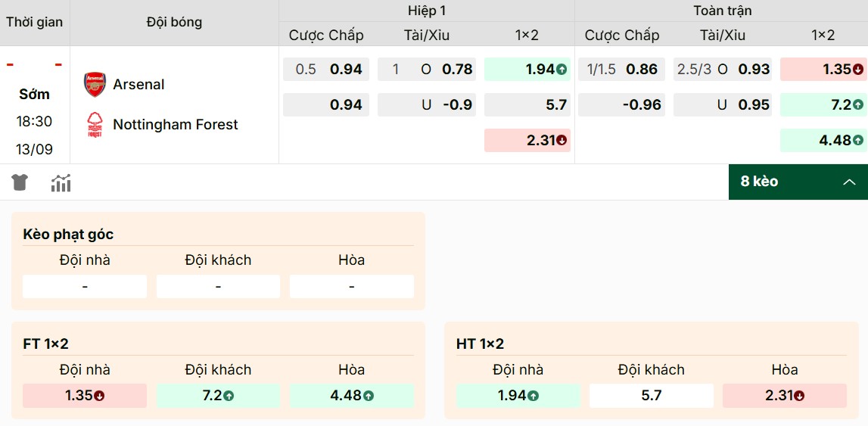Pick HT 1×2 away odds 5.7
The image size is (868, 426).
(x=651, y=395)
